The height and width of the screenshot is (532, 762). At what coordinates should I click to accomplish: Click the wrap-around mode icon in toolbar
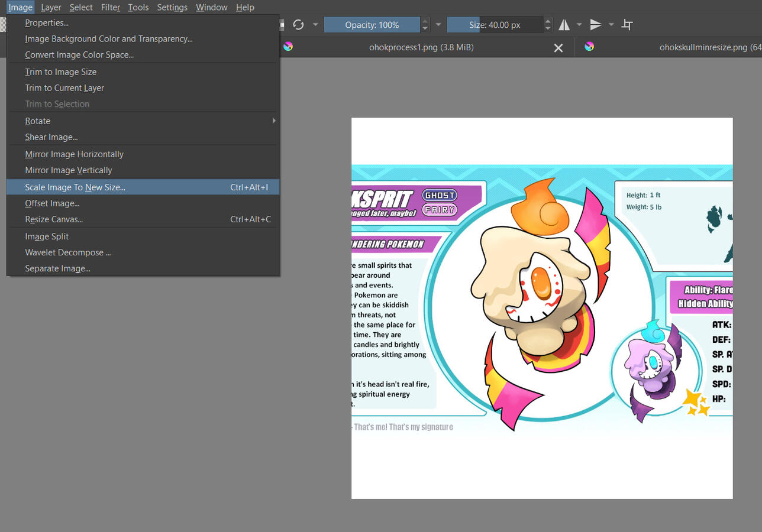(627, 25)
